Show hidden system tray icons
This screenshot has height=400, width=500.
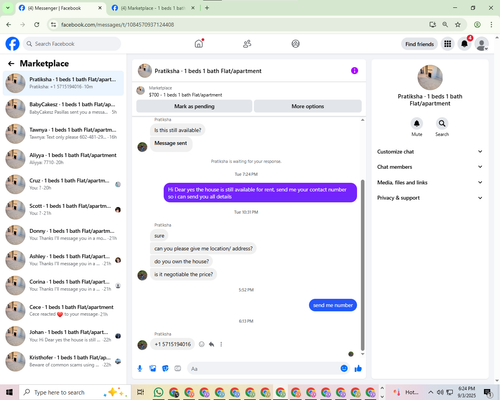pos(431,392)
